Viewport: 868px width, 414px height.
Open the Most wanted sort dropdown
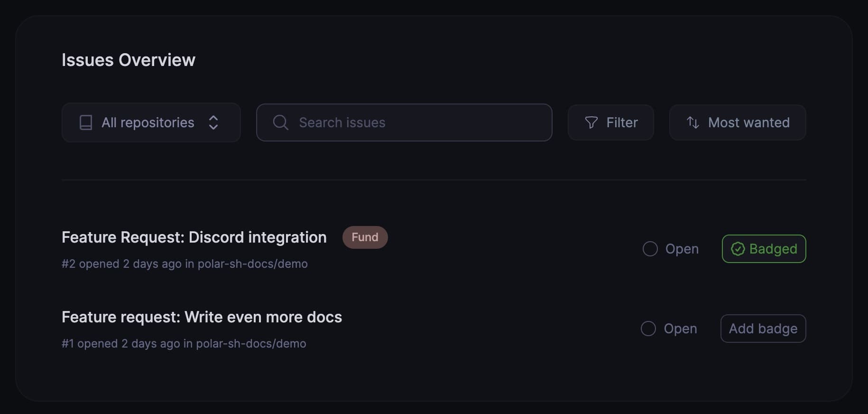tap(738, 122)
